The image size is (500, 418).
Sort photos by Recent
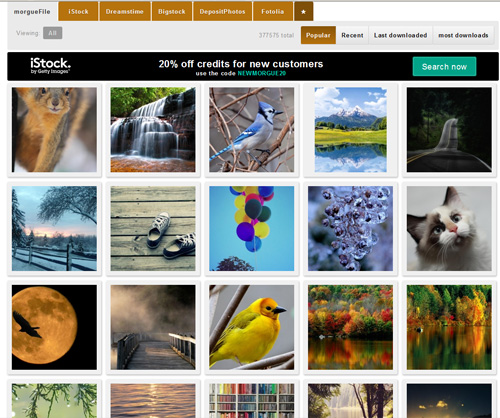tap(352, 35)
